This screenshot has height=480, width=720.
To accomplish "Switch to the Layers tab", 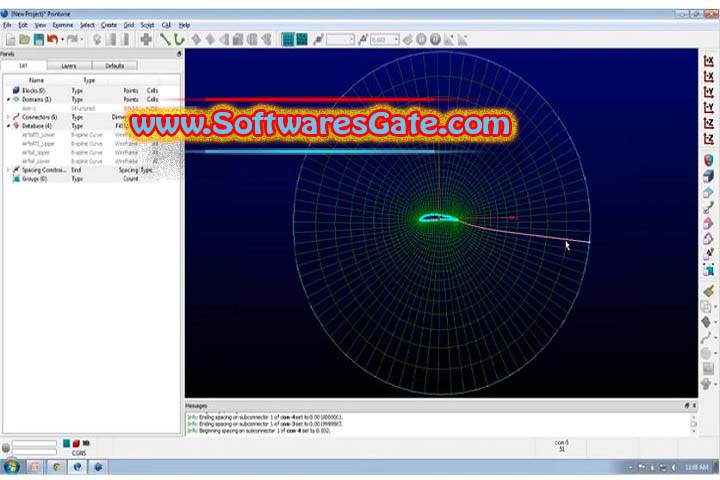I will [x=69, y=66].
